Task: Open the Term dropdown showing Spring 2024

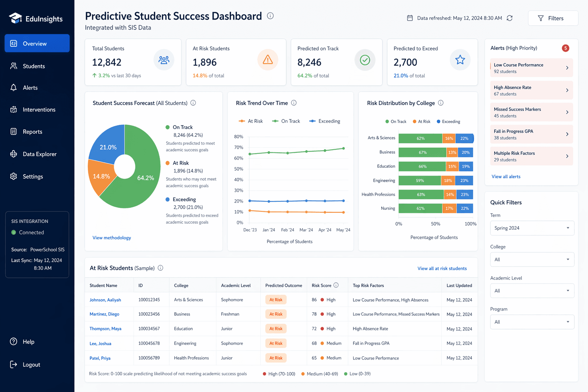Action: coord(532,228)
